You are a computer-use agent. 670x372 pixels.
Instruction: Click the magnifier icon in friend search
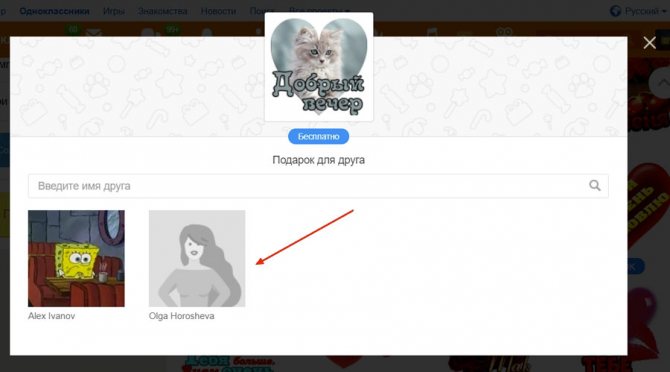click(595, 185)
